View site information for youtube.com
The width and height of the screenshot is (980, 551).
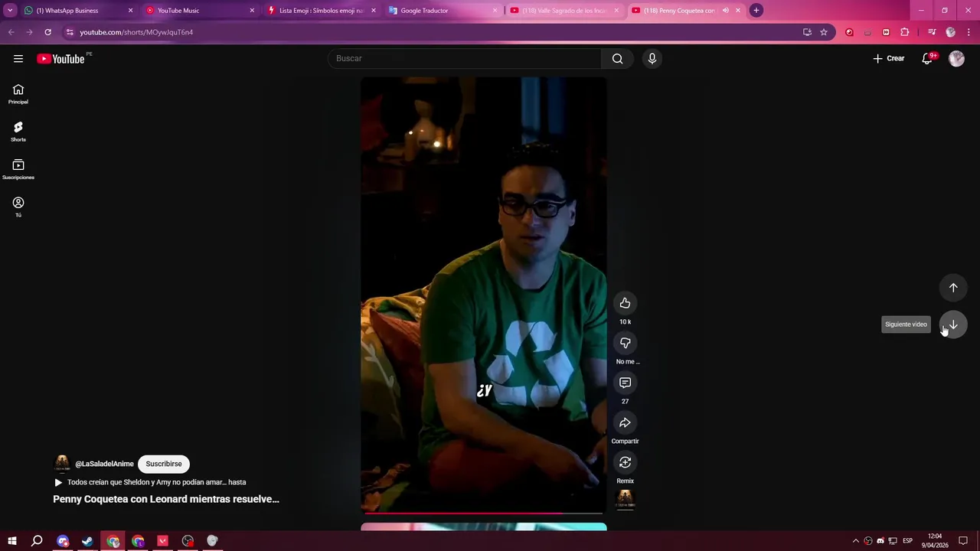pyautogui.click(x=70, y=32)
